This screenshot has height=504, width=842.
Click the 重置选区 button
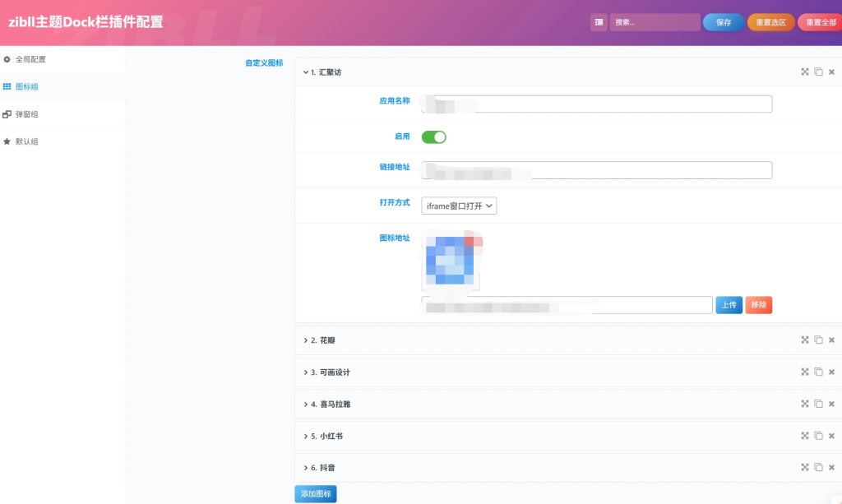point(770,22)
